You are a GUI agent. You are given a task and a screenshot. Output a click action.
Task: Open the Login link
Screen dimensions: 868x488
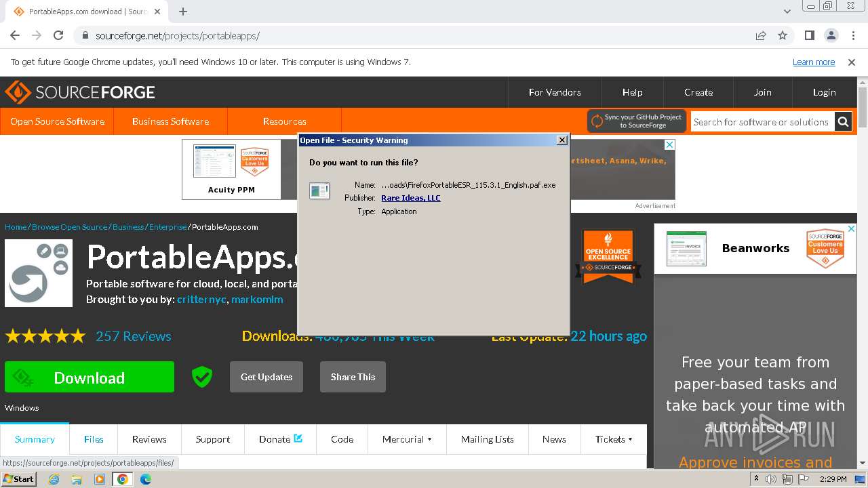[825, 92]
